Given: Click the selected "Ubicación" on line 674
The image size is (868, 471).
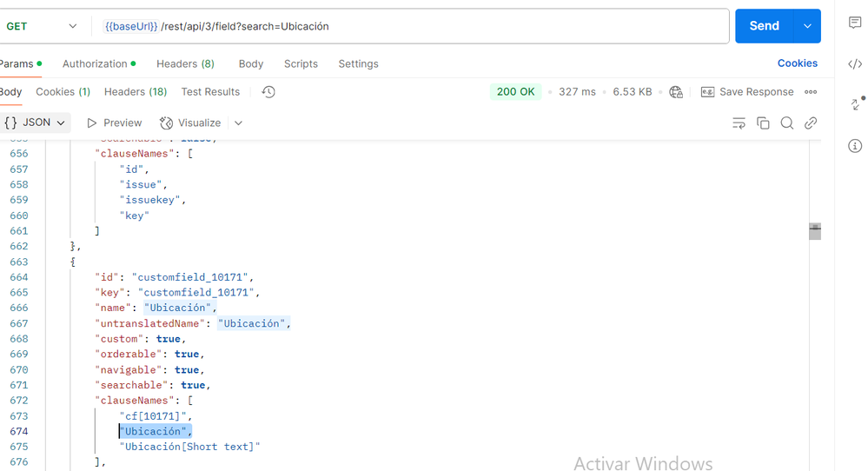Looking at the screenshot, I should 153,431.
